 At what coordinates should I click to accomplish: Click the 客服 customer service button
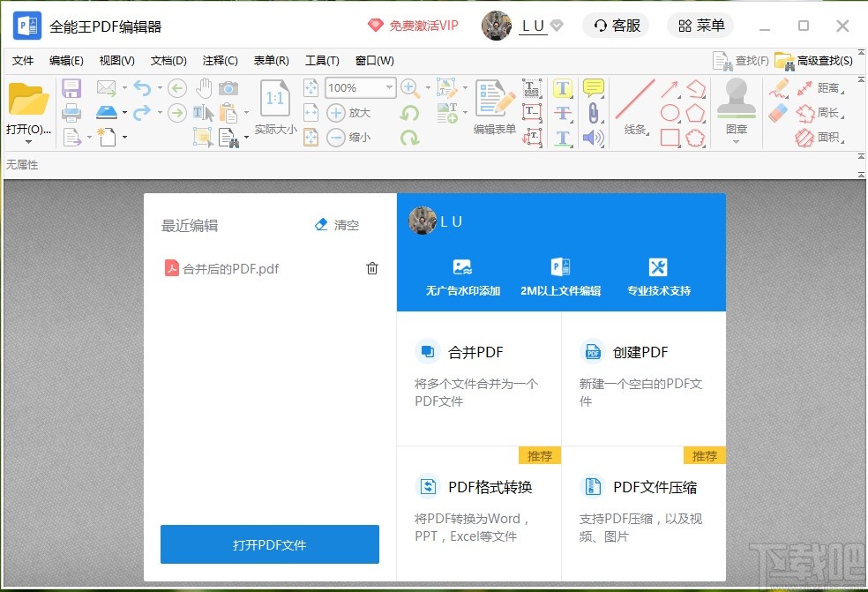click(x=616, y=26)
